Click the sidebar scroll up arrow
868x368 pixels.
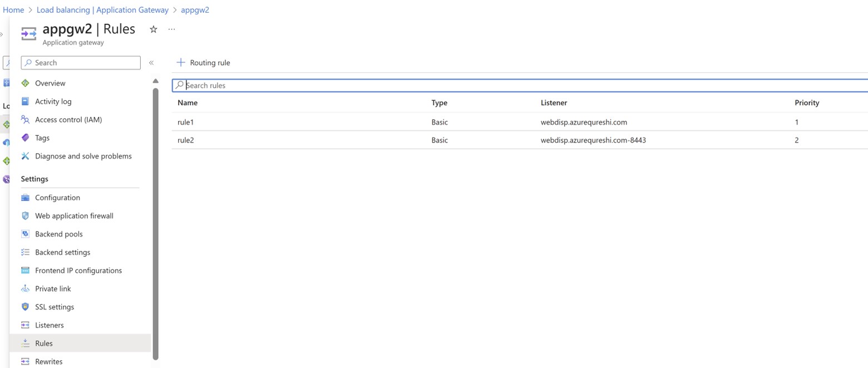pyautogui.click(x=155, y=81)
